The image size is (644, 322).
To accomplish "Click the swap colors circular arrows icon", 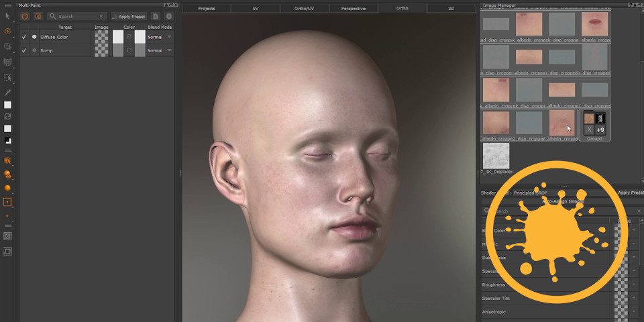I will 7,116.
